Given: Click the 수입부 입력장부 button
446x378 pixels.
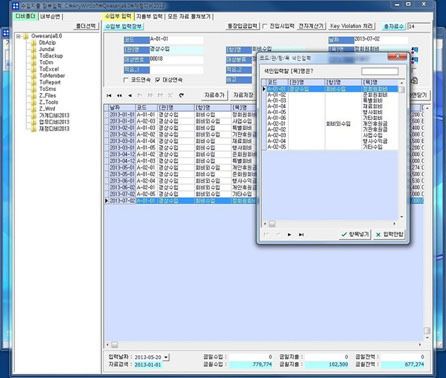Looking at the screenshot, I should [123, 26].
